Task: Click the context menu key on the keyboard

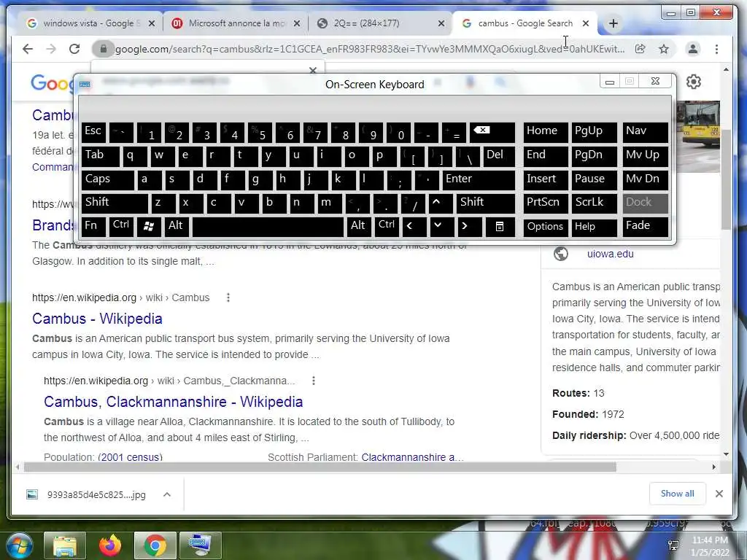Action: [x=500, y=227]
